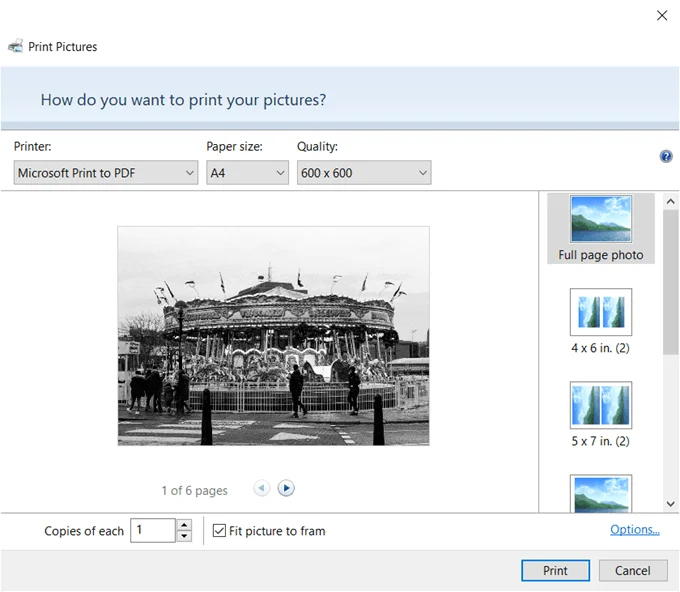Open the Quality dropdown
This screenshot has height=592, width=680.
click(364, 173)
